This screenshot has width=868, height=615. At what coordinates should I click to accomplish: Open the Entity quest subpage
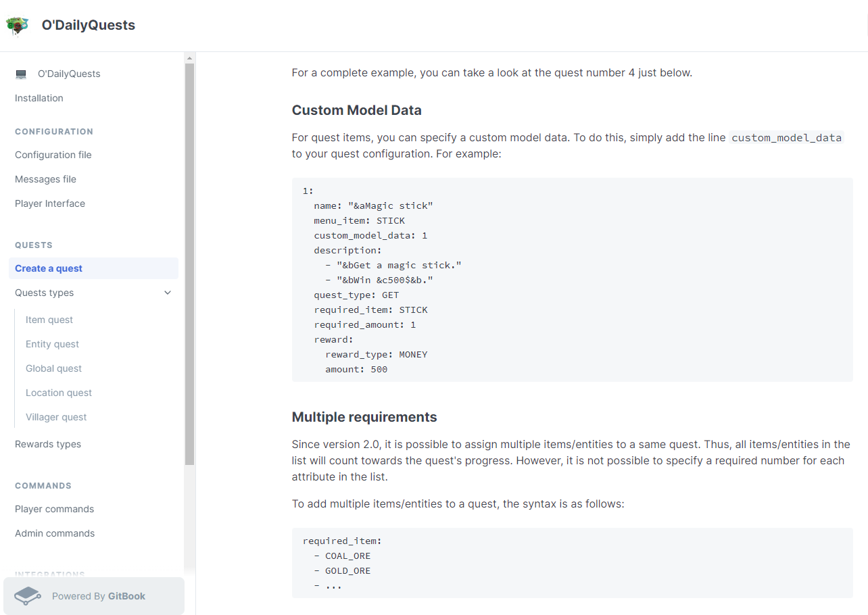(x=53, y=344)
